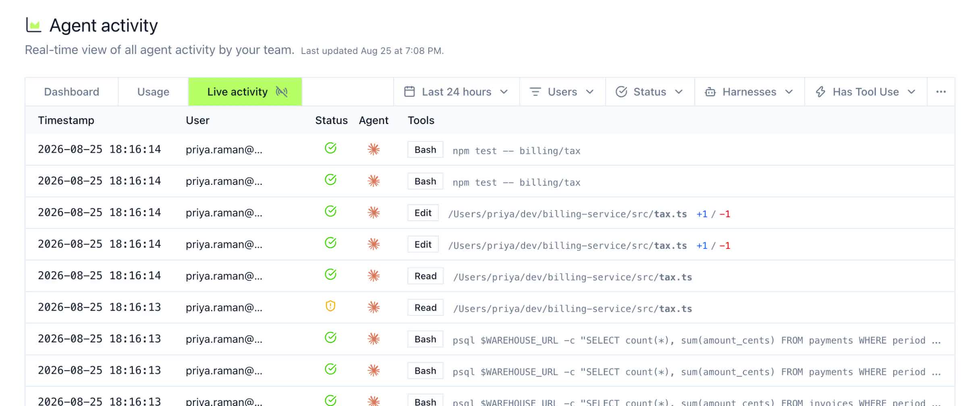
Task: Click the yellow shield warning status icon
Action: pos(330,307)
